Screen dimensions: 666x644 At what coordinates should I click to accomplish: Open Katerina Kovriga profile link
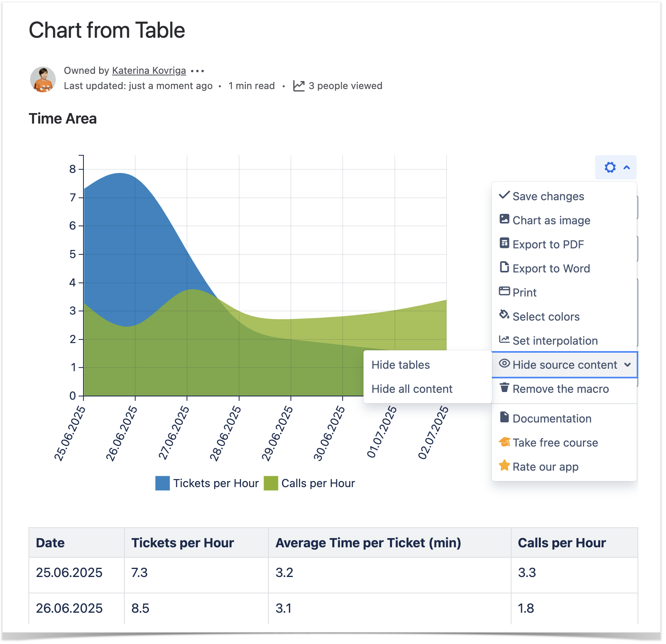149,71
